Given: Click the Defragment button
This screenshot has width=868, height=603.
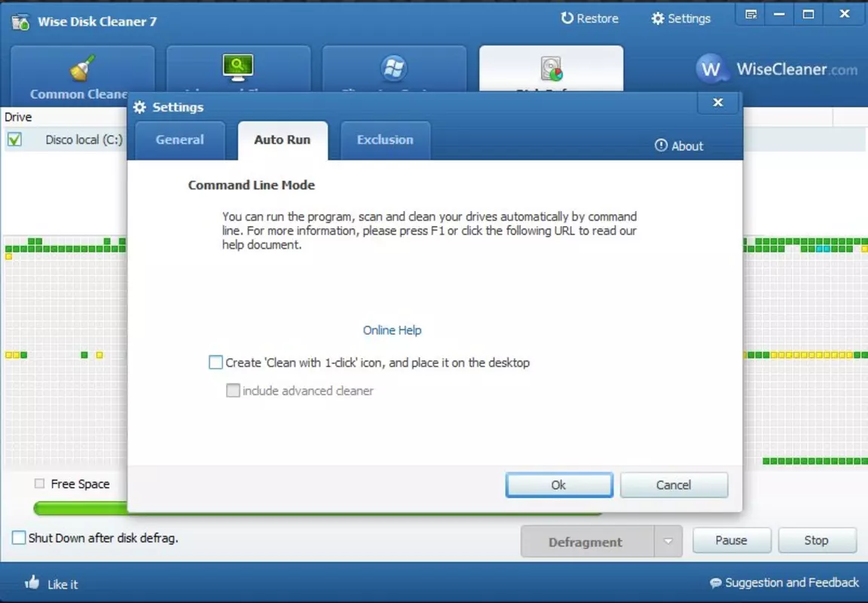Looking at the screenshot, I should [588, 541].
